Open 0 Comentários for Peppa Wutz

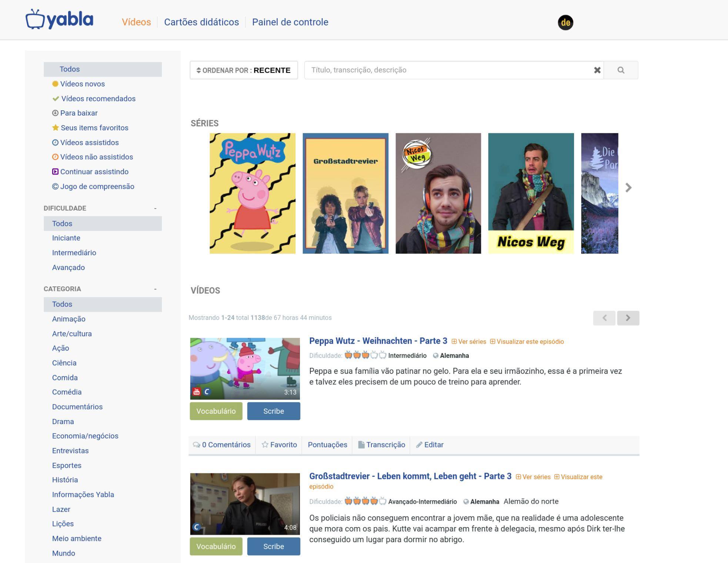click(x=222, y=444)
